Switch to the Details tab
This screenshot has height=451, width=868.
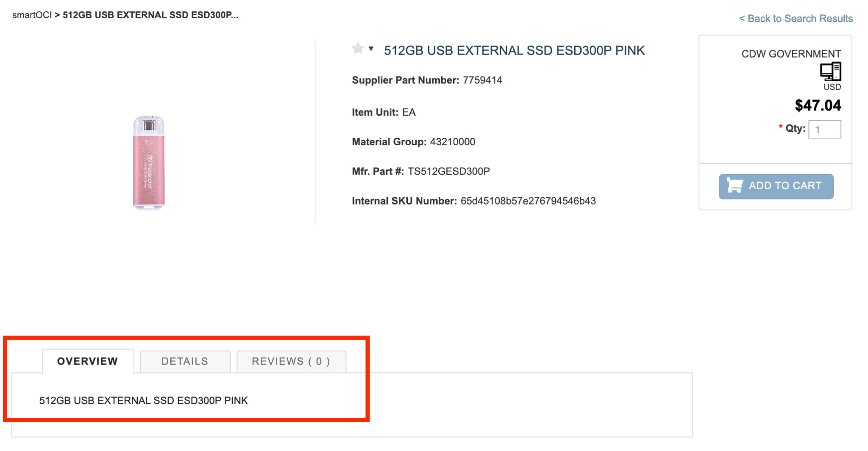185,361
